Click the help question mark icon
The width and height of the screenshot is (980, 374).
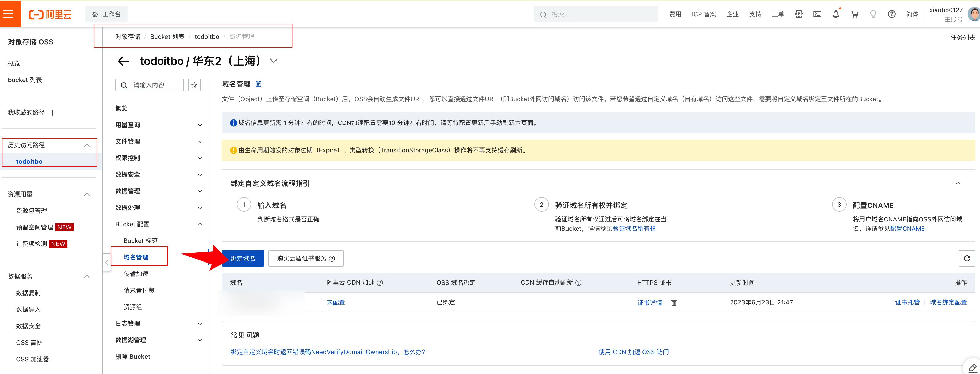[891, 14]
